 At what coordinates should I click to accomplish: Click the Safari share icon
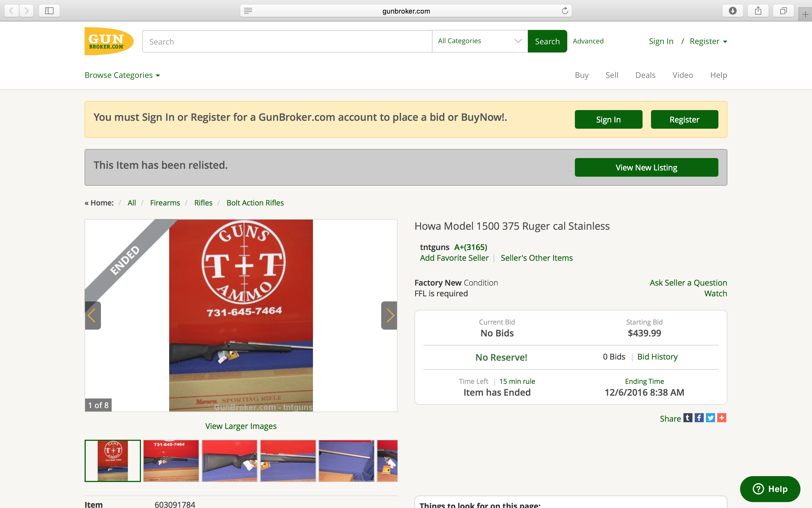(x=758, y=11)
